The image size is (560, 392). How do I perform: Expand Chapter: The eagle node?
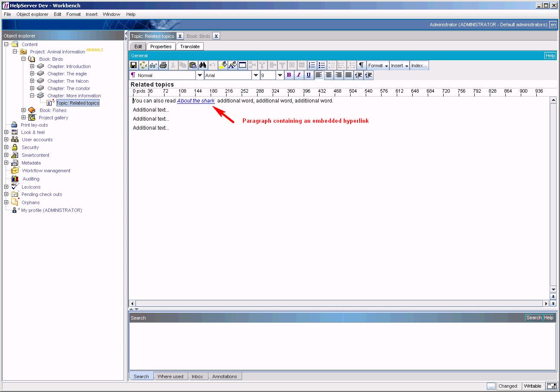[32, 74]
